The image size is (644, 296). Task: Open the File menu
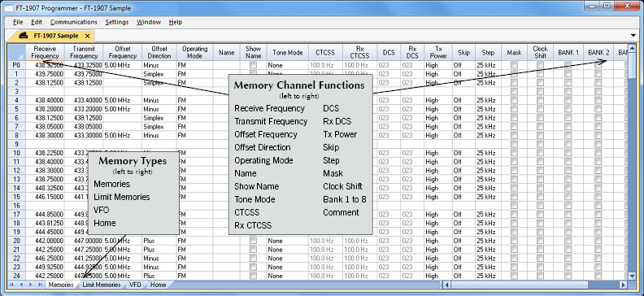18,22
